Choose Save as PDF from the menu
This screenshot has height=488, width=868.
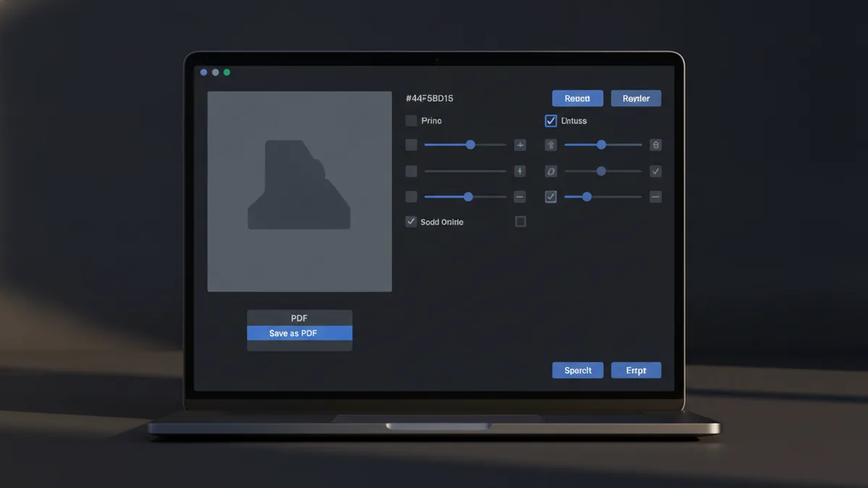coord(299,333)
